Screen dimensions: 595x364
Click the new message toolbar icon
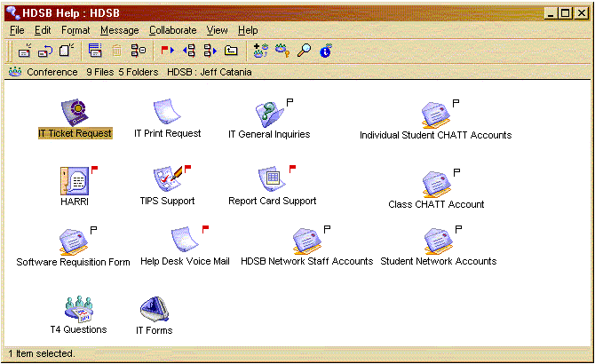25,51
